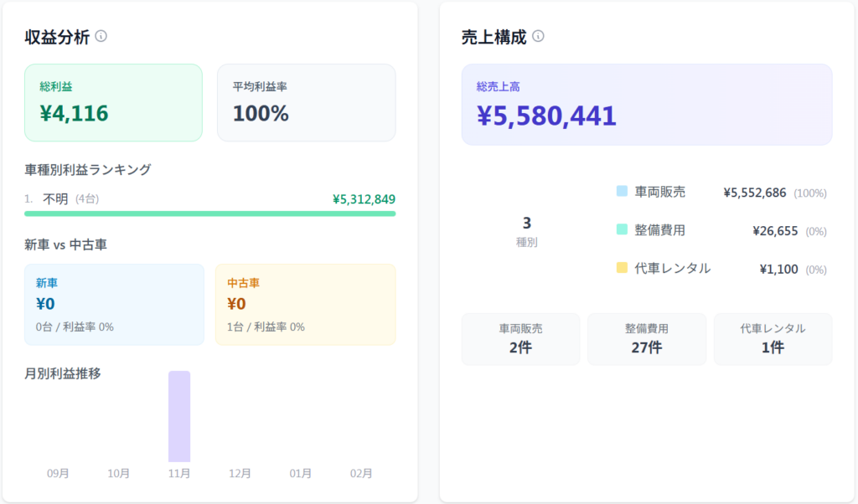Click the 不明 ranking entry name
This screenshot has height=504, width=858.
pyautogui.click(x=55, y=198)
